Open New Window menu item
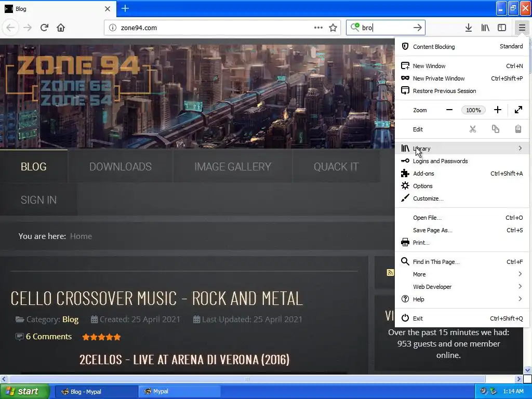The width and height of the screenshot is (532, 399). 462,66
